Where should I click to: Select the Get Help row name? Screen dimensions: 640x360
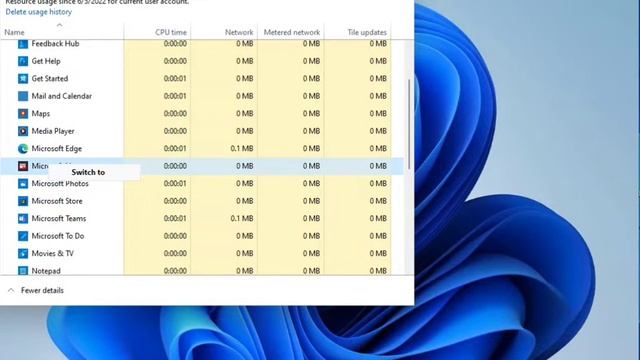[x=46, y=61]
